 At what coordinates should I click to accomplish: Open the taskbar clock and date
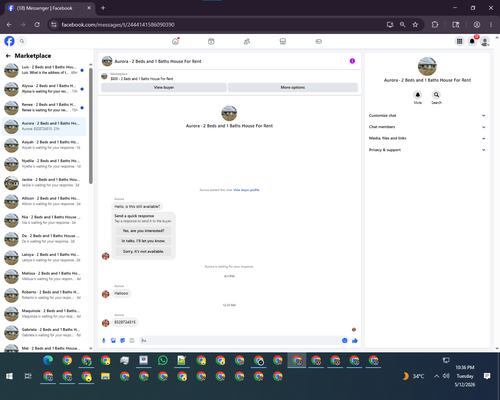[465, 376]
